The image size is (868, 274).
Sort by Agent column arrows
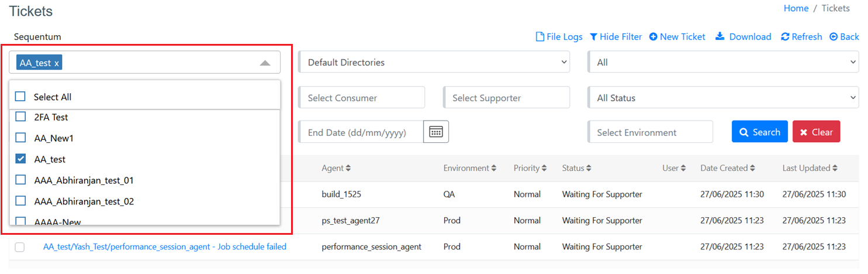click(x=348, y=169)
